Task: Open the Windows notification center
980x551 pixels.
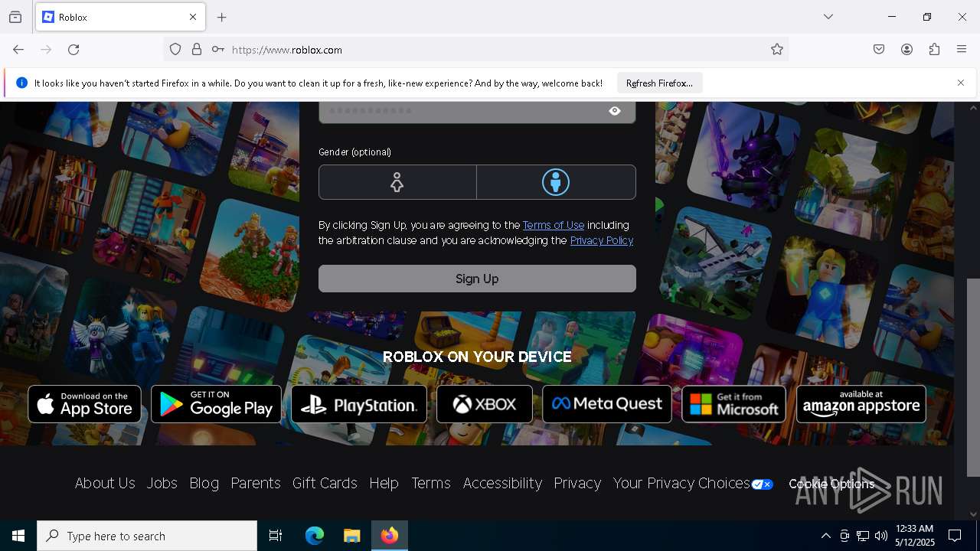Action: click(955, 536)
